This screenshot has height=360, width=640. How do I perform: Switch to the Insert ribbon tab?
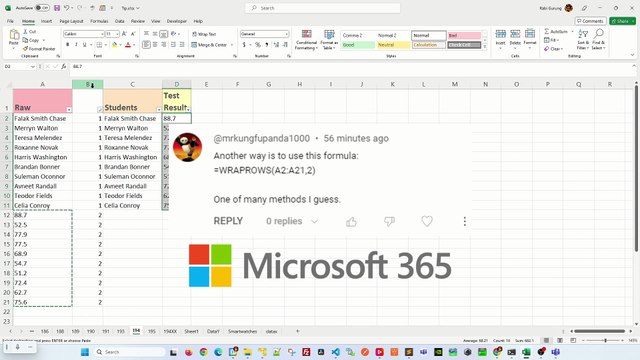click(46, 21)
